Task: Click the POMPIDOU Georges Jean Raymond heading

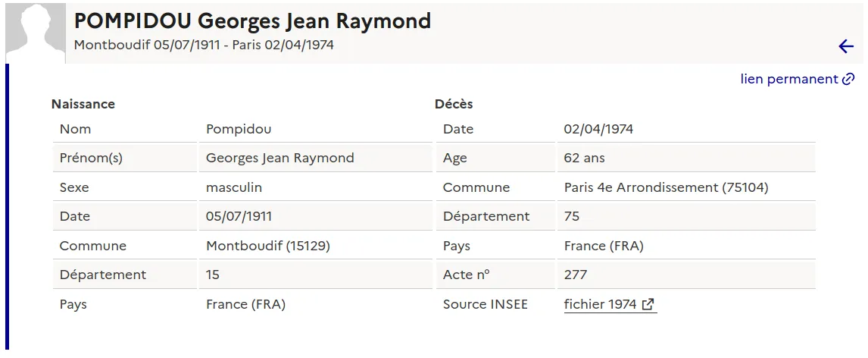Action: click(x=252, y=20)
